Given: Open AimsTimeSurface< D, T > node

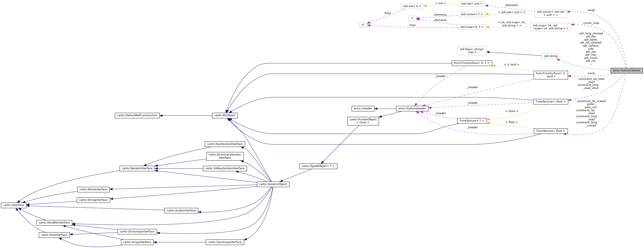Looking at the screenshot, I should 472,63.
